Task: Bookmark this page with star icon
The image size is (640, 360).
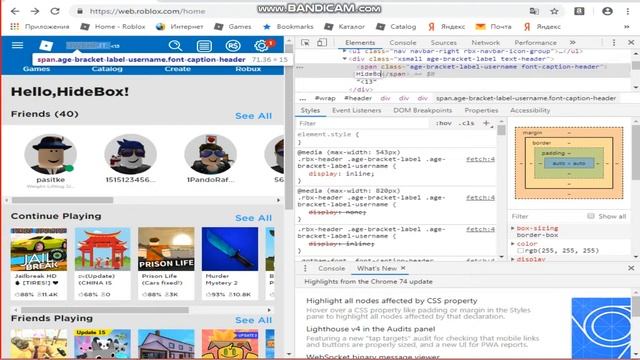Action: coord(554,11)
